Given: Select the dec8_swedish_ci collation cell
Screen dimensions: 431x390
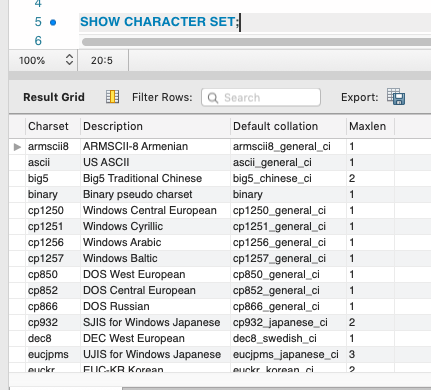Looking at the screenshot, I should tap(288, 338).
